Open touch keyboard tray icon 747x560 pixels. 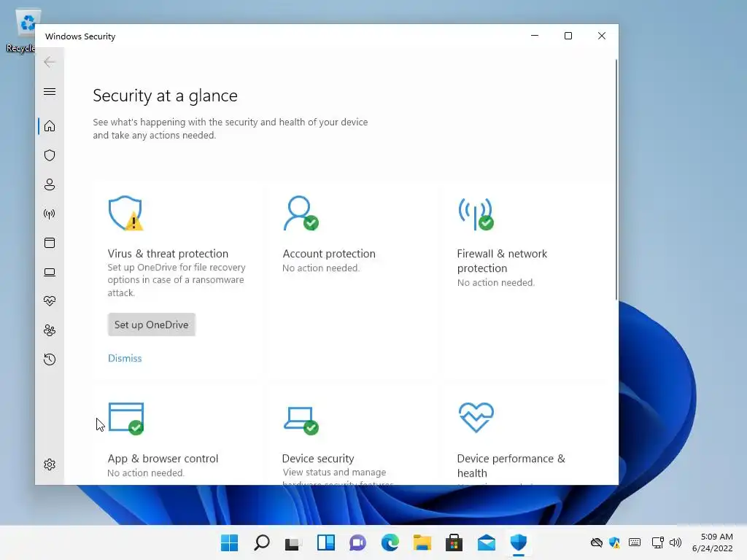635,542
